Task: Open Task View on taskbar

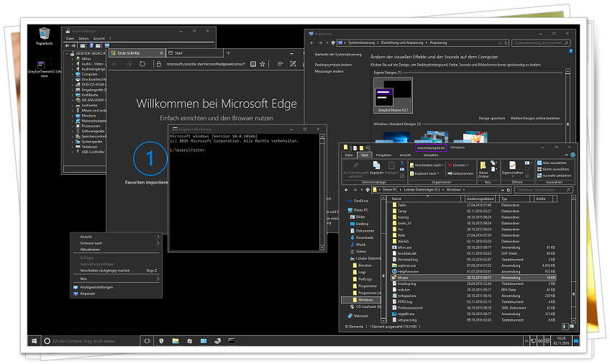Action: (147, 341)
